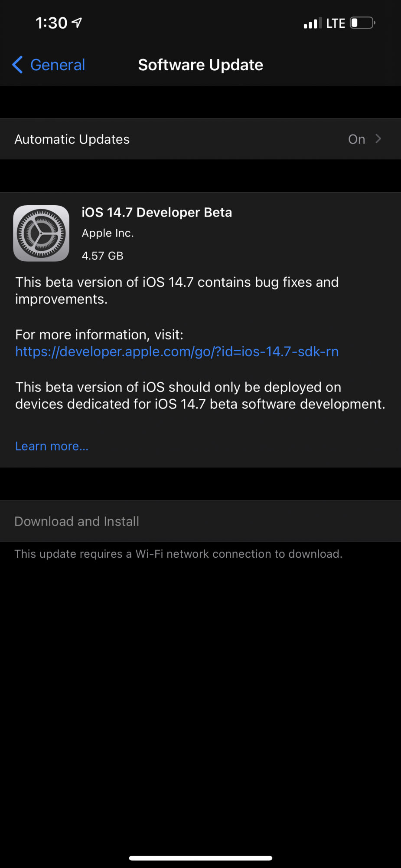The height and width of the screenshot is (868, 401).
Task: Tap the Software Update page title
Action: pyautogui.click(x=201, y=65)
